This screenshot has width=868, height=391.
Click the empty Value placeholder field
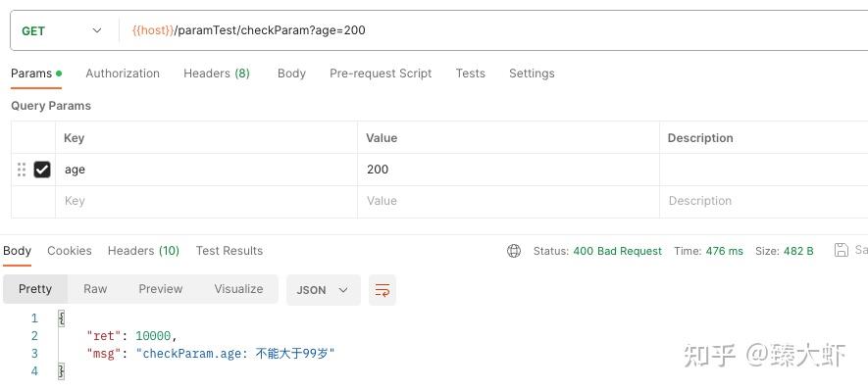[508, 201]
